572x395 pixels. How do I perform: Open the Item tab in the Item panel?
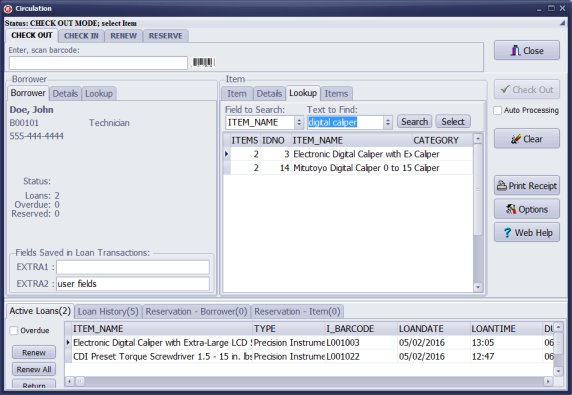[237, 94]
